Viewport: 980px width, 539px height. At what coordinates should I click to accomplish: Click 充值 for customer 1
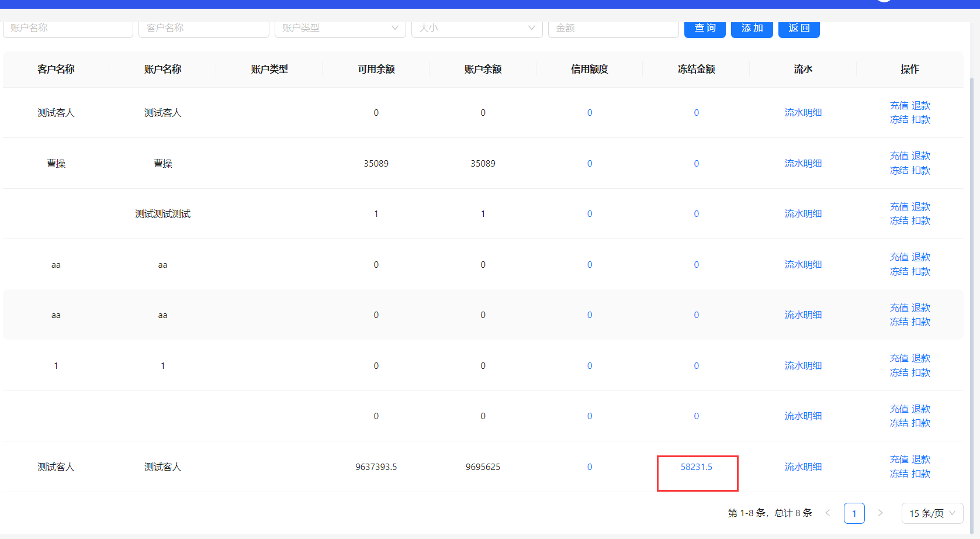[x=899, y=358]
